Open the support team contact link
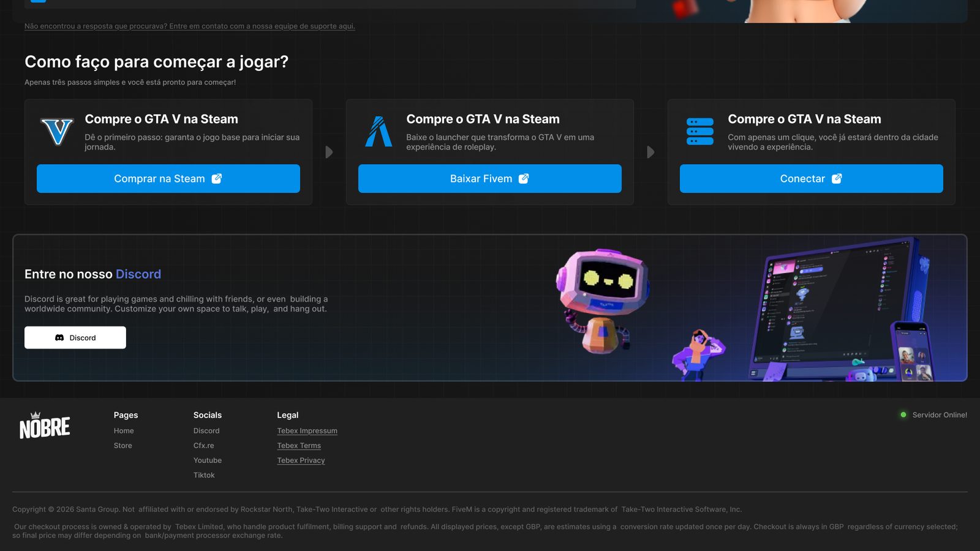Image resolution: width=980 pixels, height=551 pixels. tap(190, 26)
